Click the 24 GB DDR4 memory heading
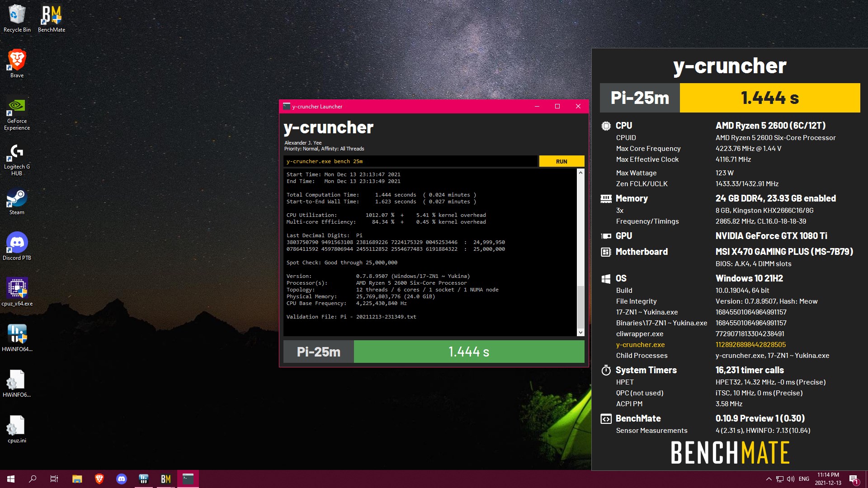 (x=776, y=198)
